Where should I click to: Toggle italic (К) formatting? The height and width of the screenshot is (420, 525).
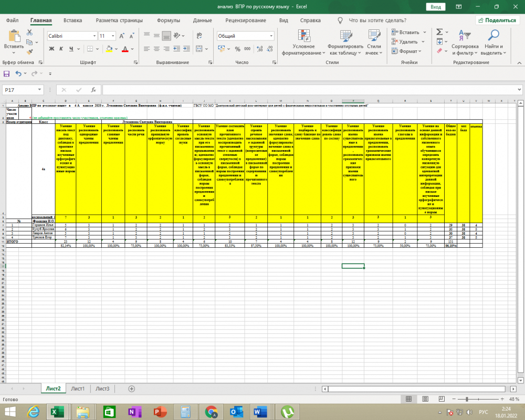(61, 49)
